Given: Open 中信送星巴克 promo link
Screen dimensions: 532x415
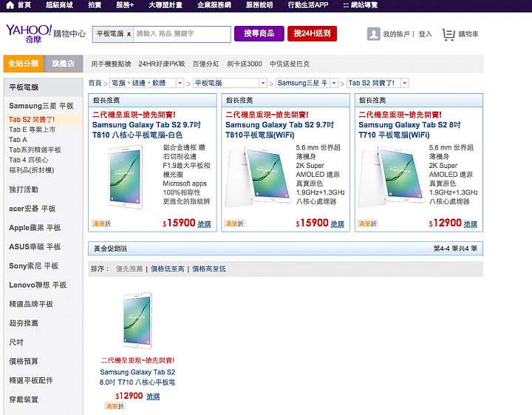Looking at the screenshot, I should [290, 64].
